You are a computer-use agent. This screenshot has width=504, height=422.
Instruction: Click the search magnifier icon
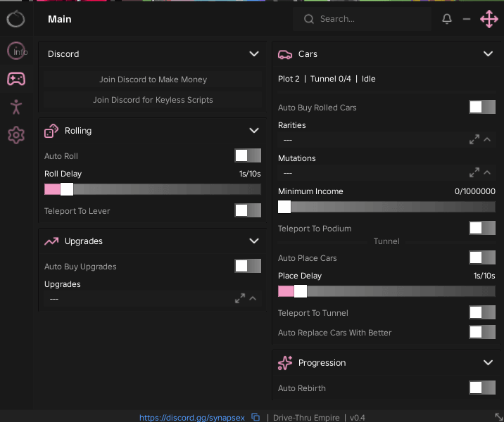(x=309, y=19)
